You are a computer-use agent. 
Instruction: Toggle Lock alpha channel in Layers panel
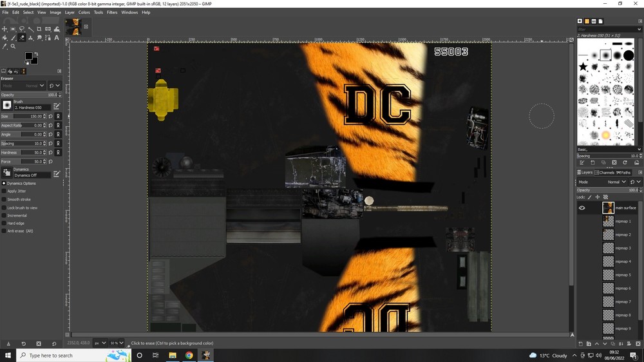pyautogui.click(x=605, y=197)
